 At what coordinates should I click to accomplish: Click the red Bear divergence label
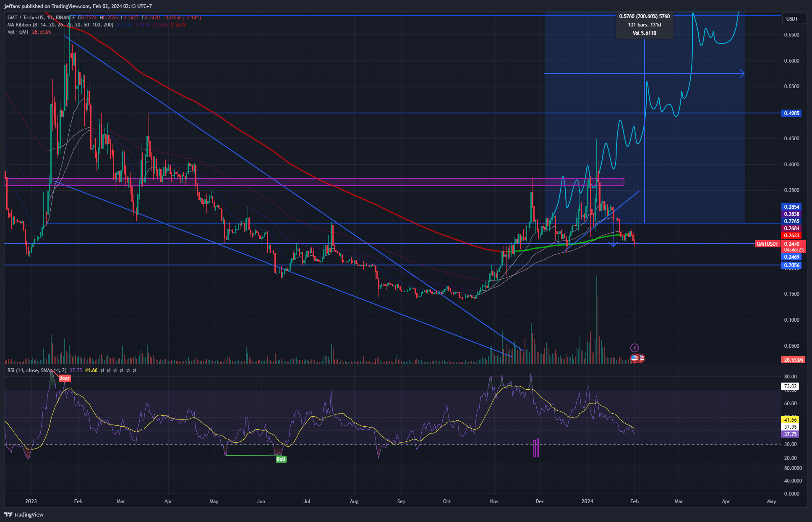tap(65, 378)
